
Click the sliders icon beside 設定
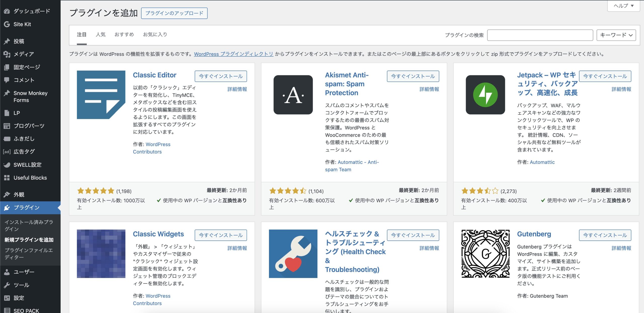7,298
